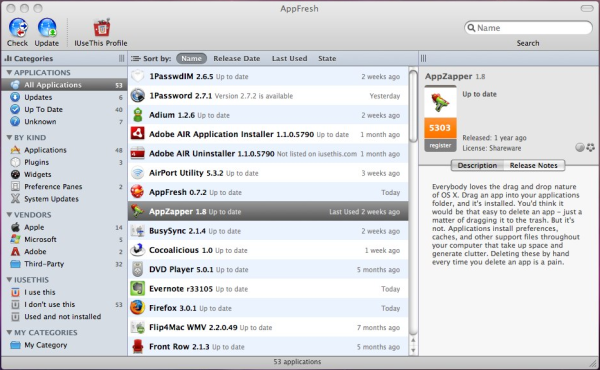Select the Updates category icon
Screen dimensions: 600x370
click(x=15, y=97)
